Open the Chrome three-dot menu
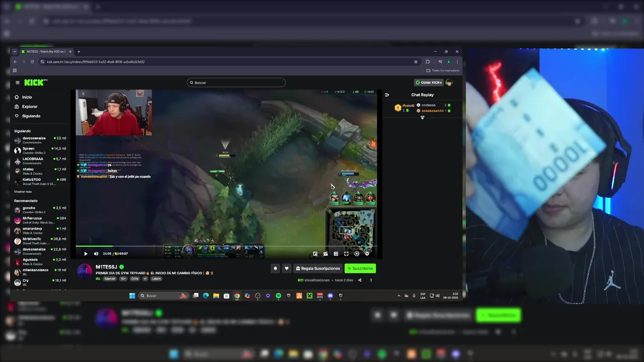The height and width of the screenshot is (362, 644). [457, 62]
